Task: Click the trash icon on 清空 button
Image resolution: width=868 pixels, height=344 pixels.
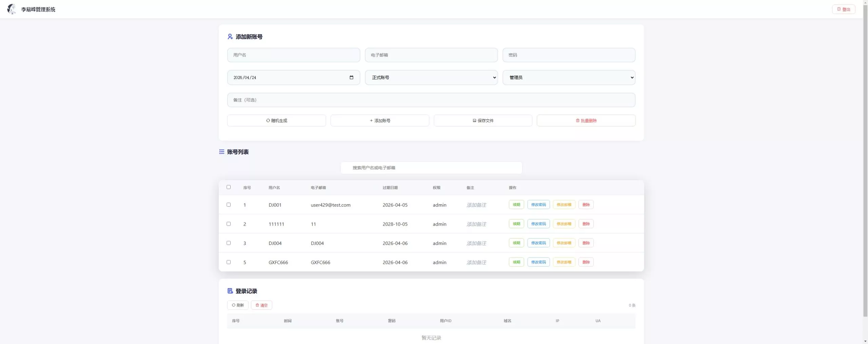Action: pyautogui.click(x=257, y=305)
